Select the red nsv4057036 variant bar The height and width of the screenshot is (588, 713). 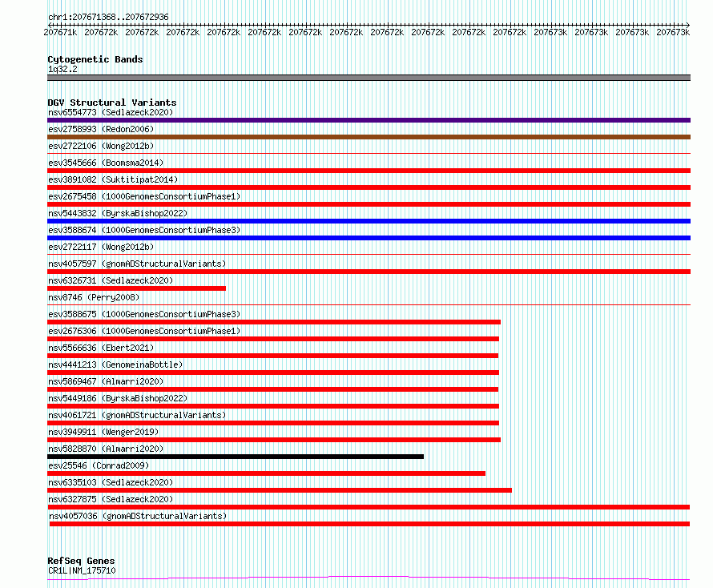coord(369,524)
